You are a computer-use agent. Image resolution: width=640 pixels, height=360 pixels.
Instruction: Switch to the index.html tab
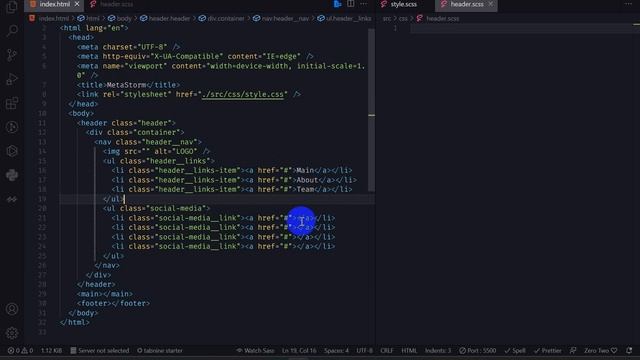(54, 4)
